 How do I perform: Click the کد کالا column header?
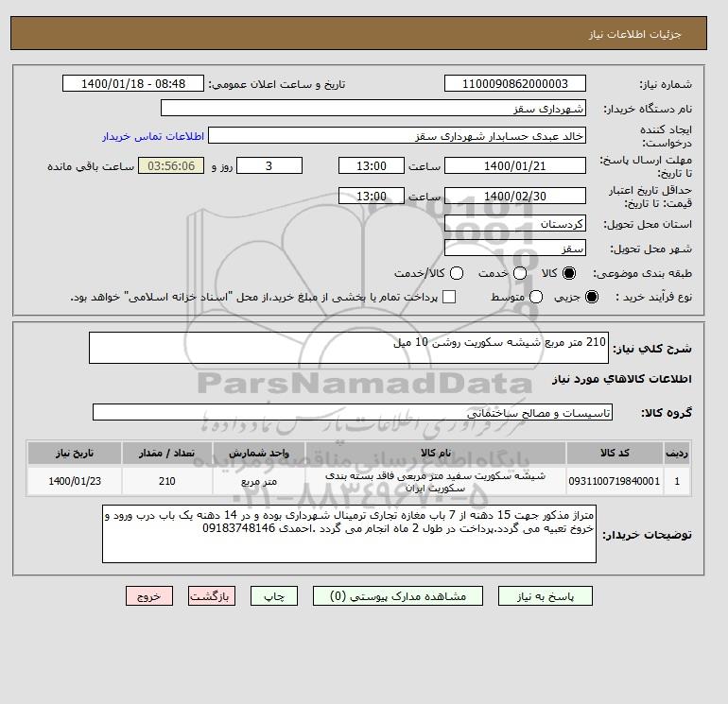[x=615, y=453]
